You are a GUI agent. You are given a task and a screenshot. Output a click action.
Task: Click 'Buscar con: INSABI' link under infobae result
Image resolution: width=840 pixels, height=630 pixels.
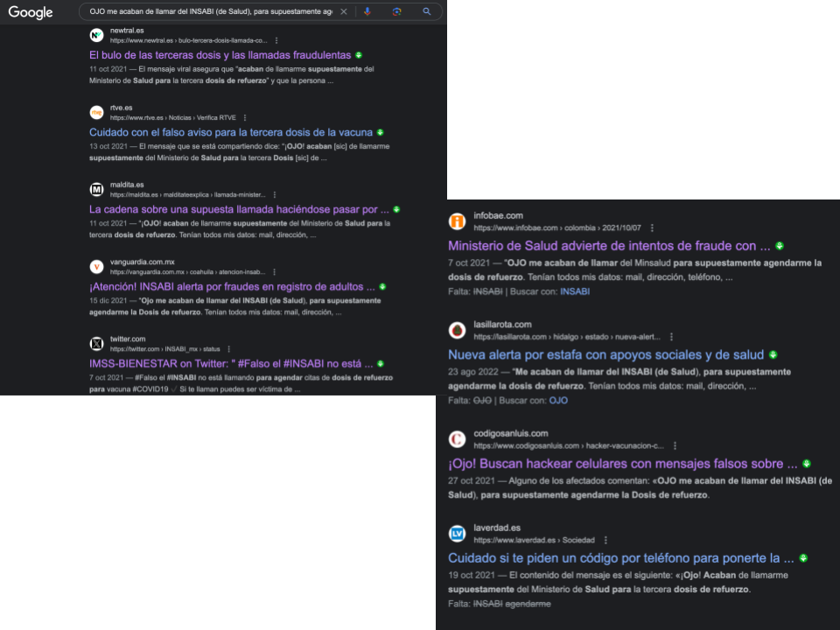tap(575, 291)
